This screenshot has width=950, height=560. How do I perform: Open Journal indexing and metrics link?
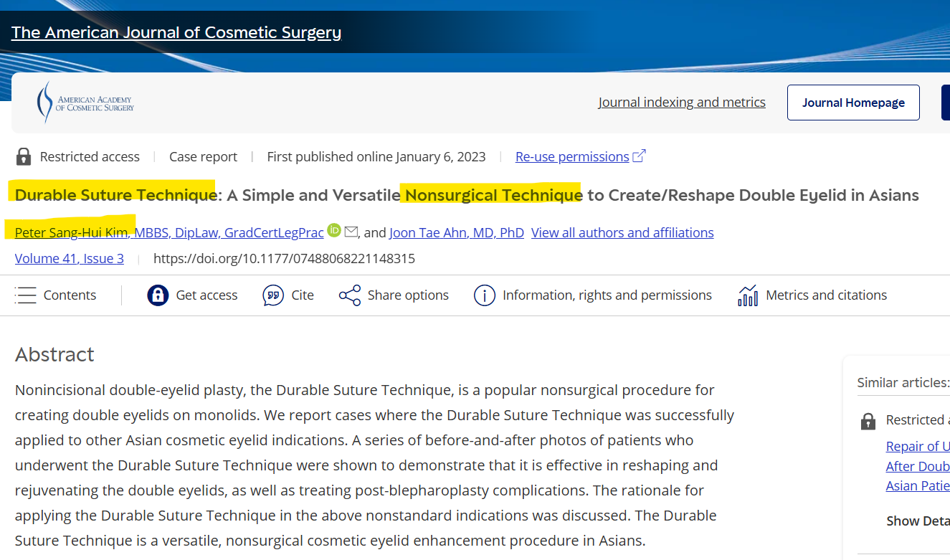pyautogui.click(x=682, y=103)
